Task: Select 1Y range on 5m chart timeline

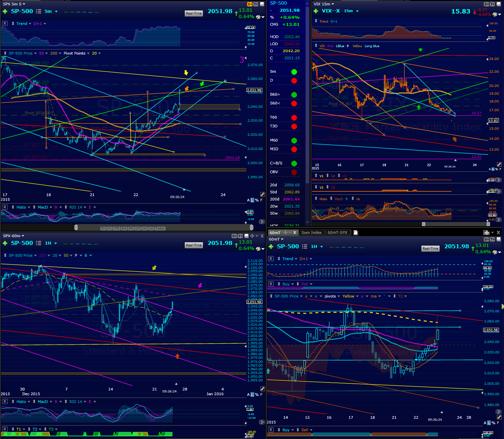Action: tap(109, 228)
